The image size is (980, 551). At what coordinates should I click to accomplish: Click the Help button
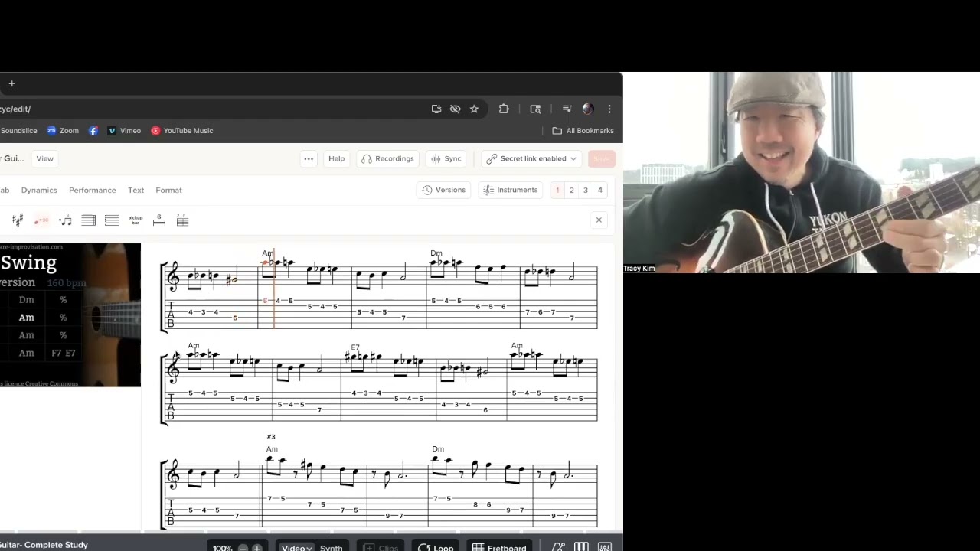[336, 158]
